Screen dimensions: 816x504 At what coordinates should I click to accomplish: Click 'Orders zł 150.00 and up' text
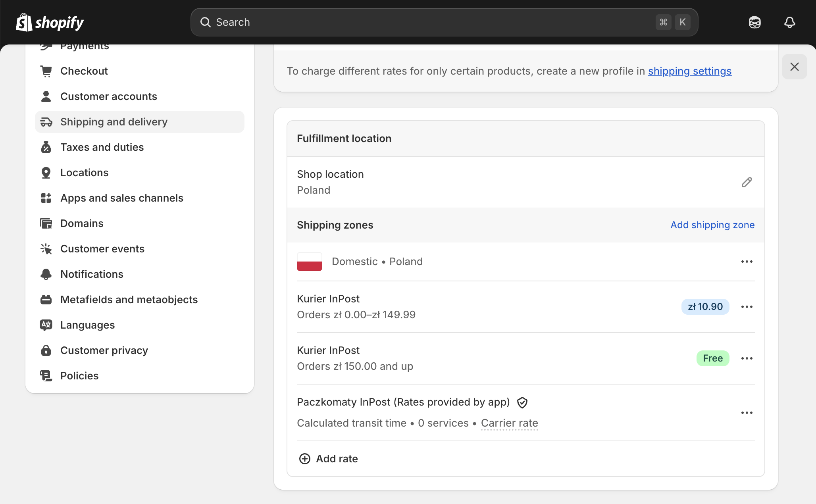pos(355,366)
